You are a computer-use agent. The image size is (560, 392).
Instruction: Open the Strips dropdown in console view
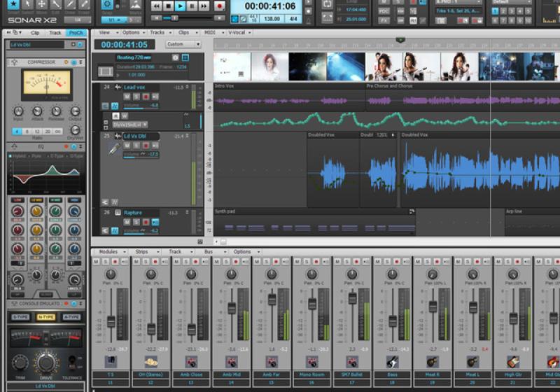[145, 251]
